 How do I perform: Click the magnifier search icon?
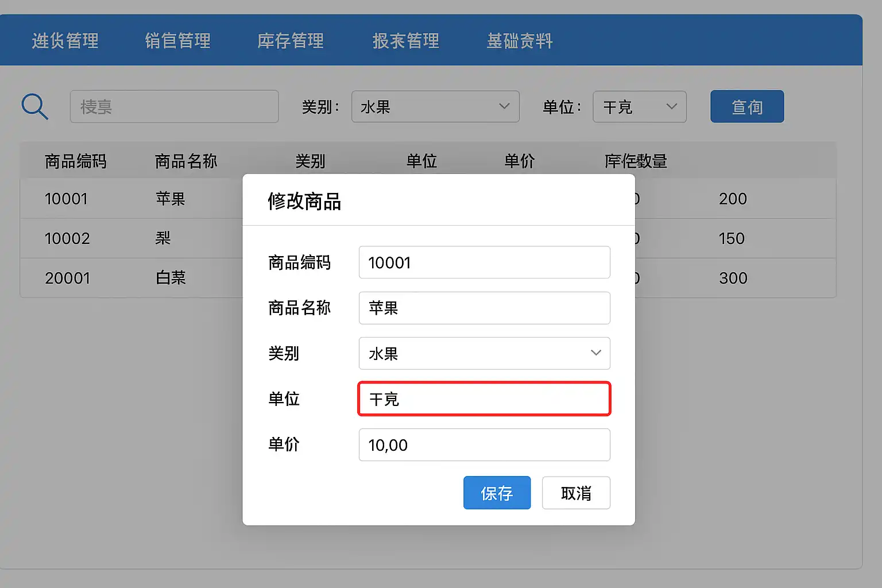[34, 107]
